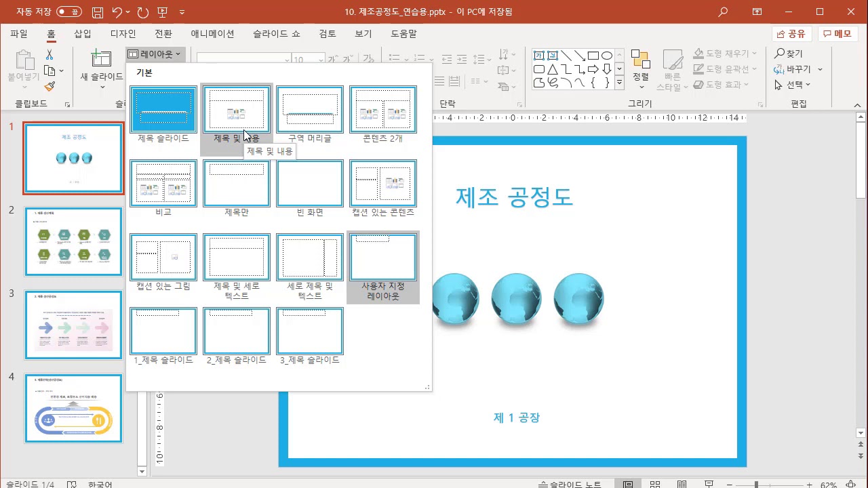Image resolution: width=868 pixels, height=488 pixels.
Task: Toggle 슬라이드 노트 notes in status bar
Action: 570,485
